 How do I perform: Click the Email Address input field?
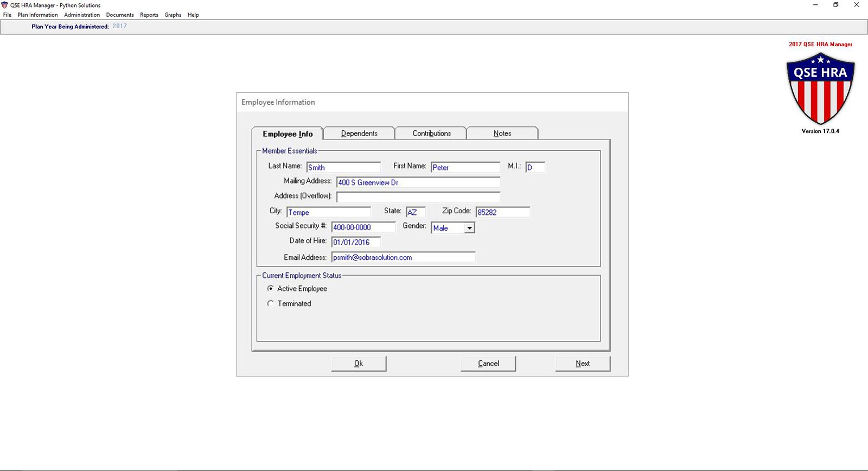coord(403,257)
